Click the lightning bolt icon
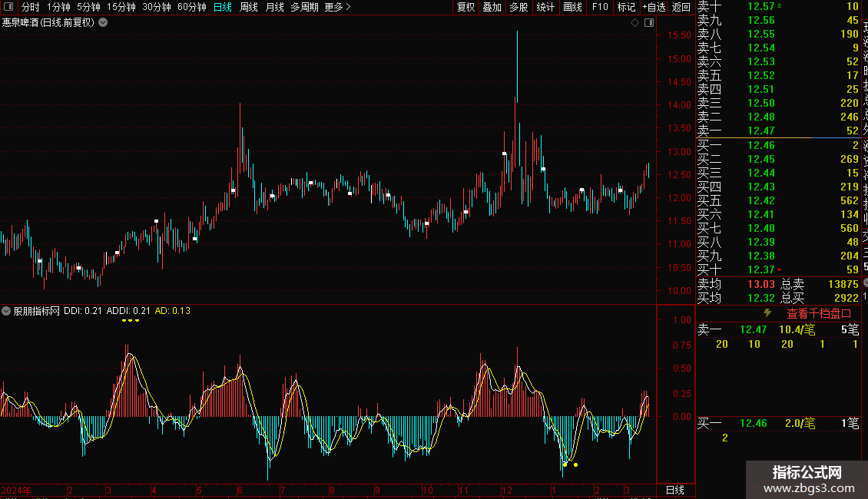 coord(767,312)
